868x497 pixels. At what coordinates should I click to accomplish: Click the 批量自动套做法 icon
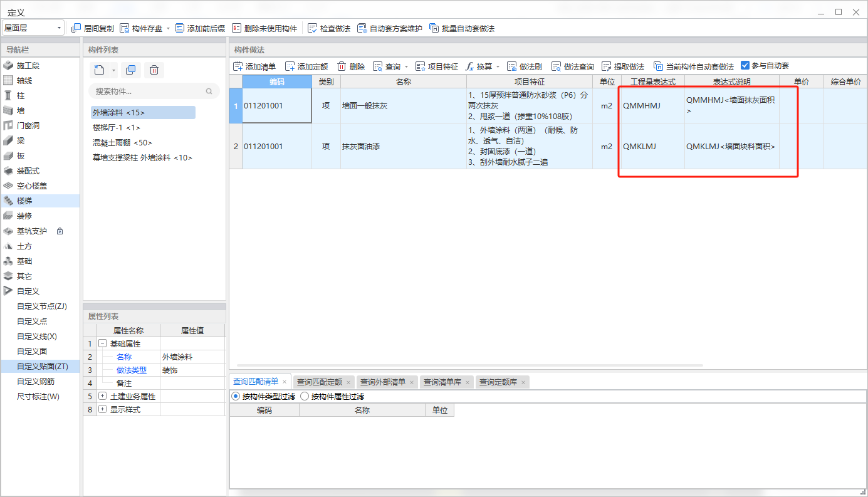pos(434,28)
